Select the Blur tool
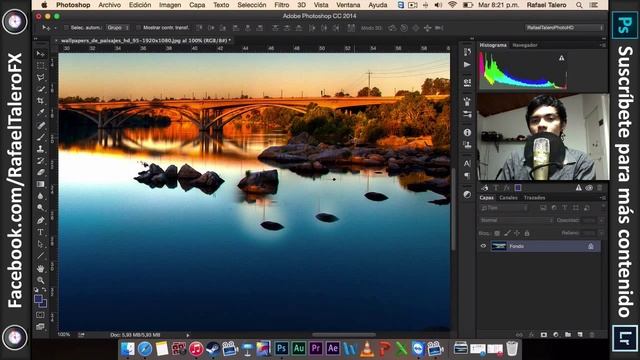 point(40,196)
